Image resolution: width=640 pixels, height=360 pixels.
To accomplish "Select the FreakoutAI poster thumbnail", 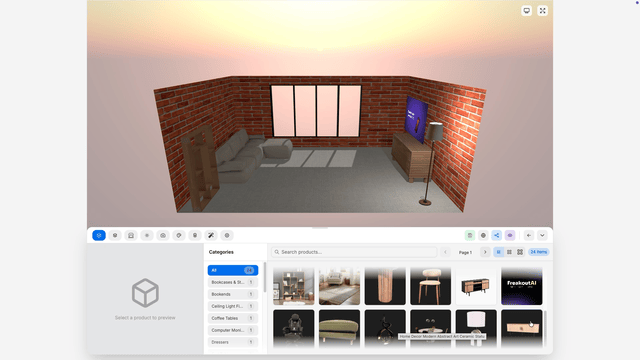I will (522, 286).
